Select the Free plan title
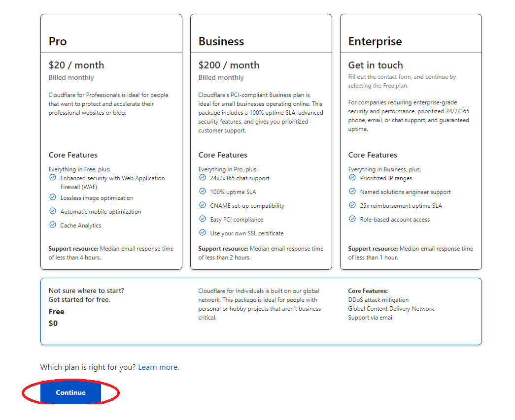This screenshot has width=515, height=420. (x=57, y=311)
